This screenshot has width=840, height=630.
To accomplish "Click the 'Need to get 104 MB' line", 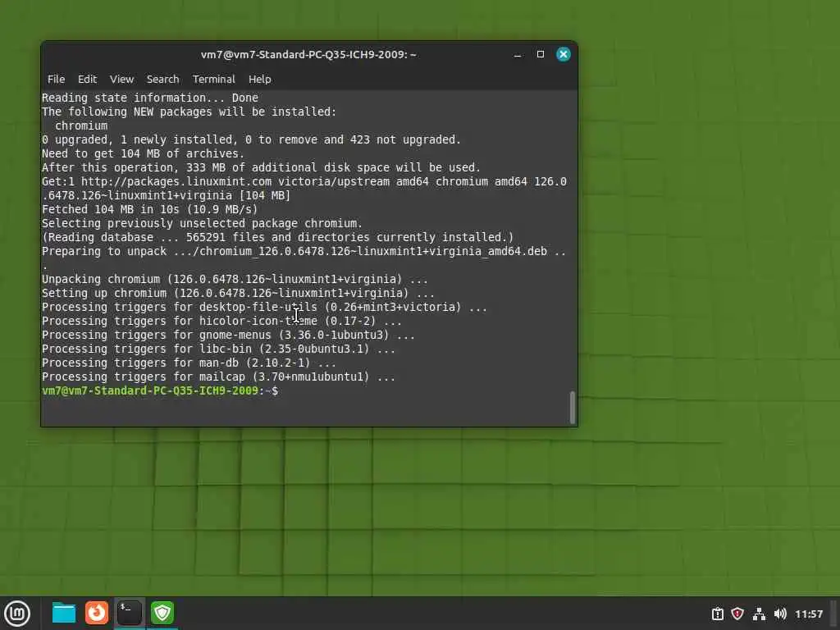I will (143, 153).
